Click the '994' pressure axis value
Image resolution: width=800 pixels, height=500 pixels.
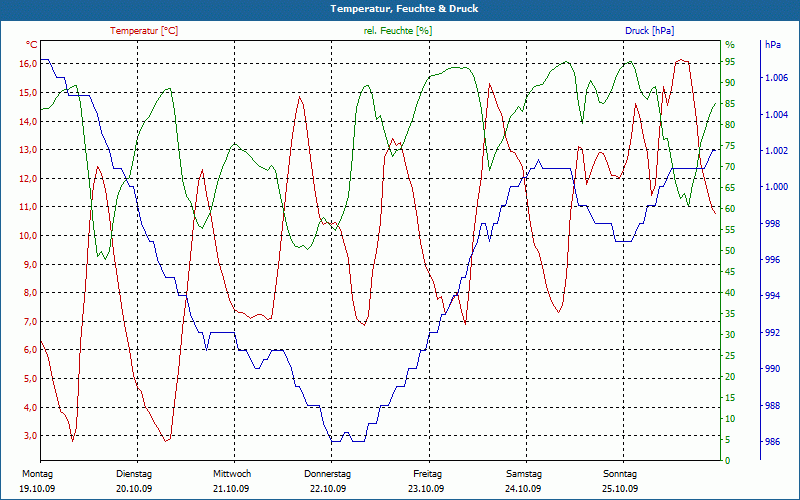772,296
